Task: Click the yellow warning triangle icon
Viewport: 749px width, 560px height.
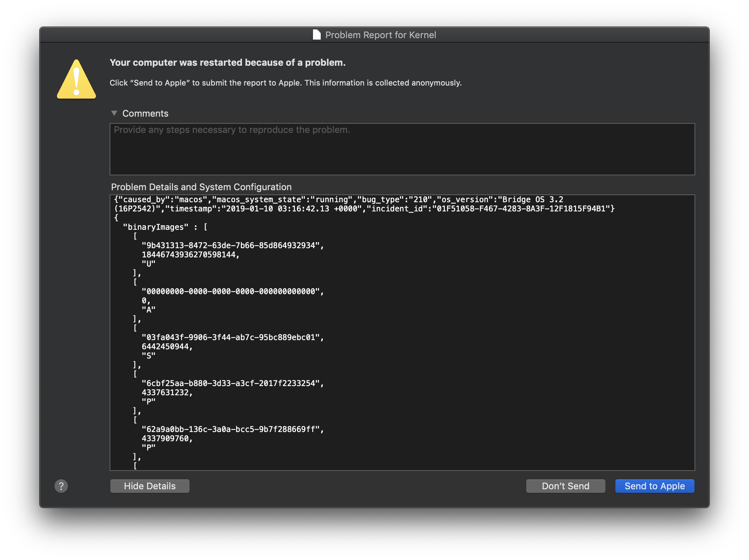Action: point(76,80)
